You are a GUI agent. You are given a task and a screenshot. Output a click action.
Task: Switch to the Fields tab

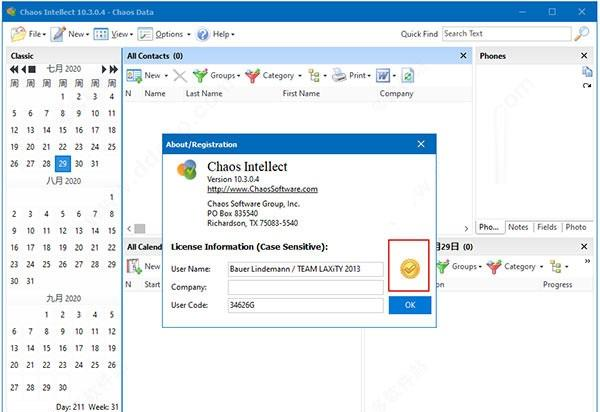point(547,227)
